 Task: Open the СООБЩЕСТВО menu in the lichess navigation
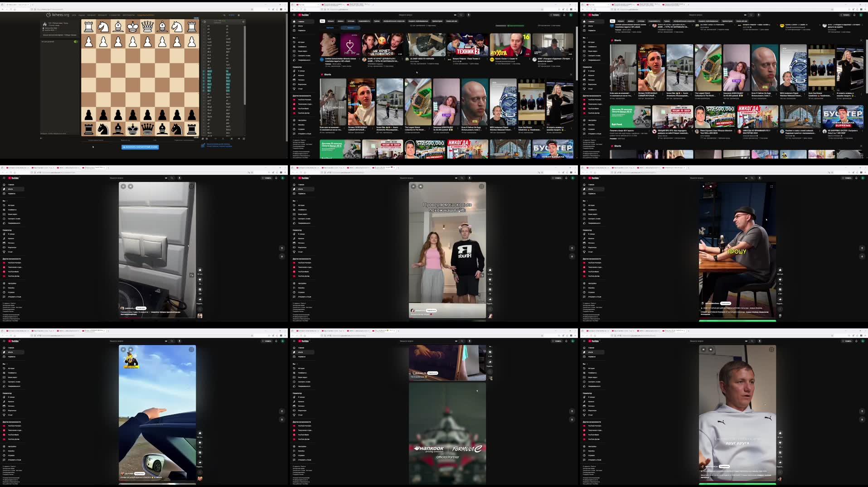click(x=114, y=15)
